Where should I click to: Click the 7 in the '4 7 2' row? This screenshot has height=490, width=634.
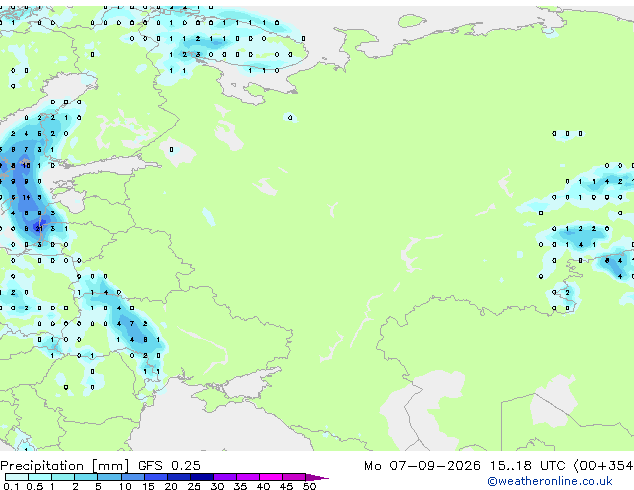coord(132,324)
